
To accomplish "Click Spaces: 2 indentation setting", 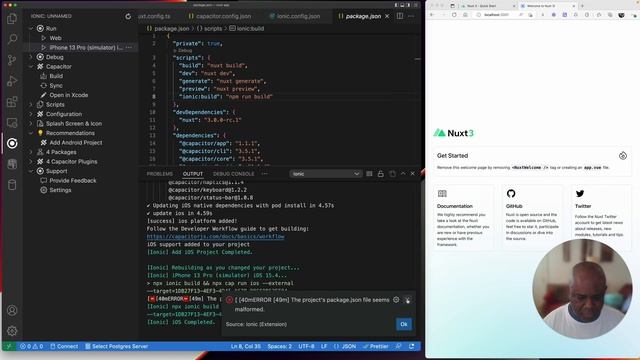I will 280,347.
